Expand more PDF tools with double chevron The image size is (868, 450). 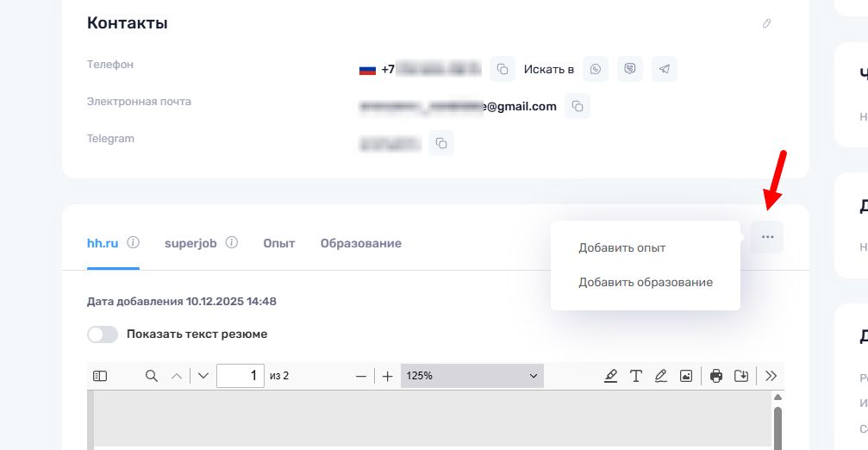(x=771, y=376)
